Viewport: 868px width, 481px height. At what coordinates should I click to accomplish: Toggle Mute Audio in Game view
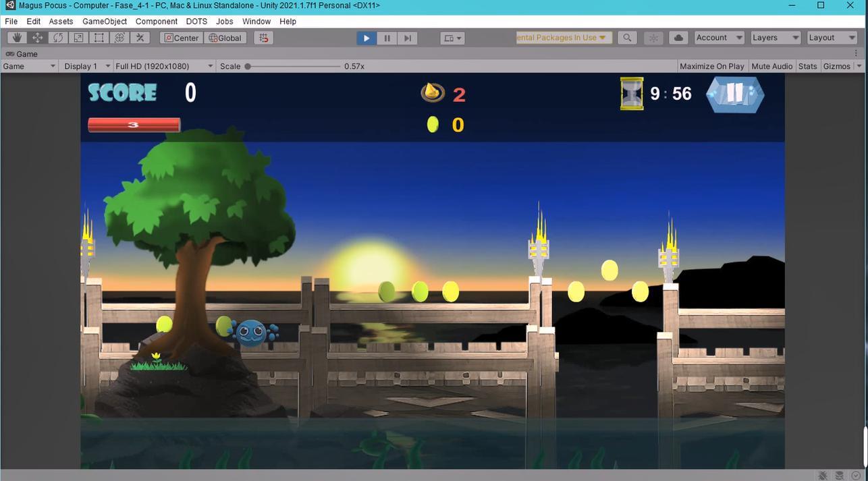(771, 66)
